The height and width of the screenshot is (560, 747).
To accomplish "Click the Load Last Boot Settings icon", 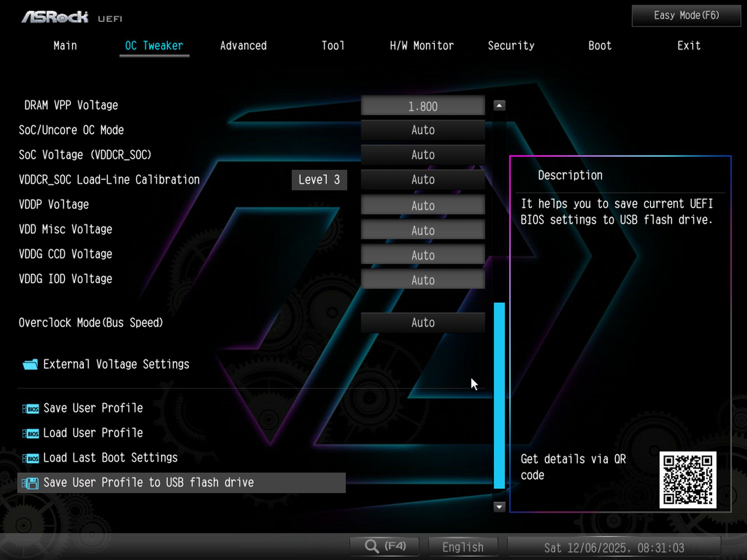I will pyautogui.click(x=31, y=458).
